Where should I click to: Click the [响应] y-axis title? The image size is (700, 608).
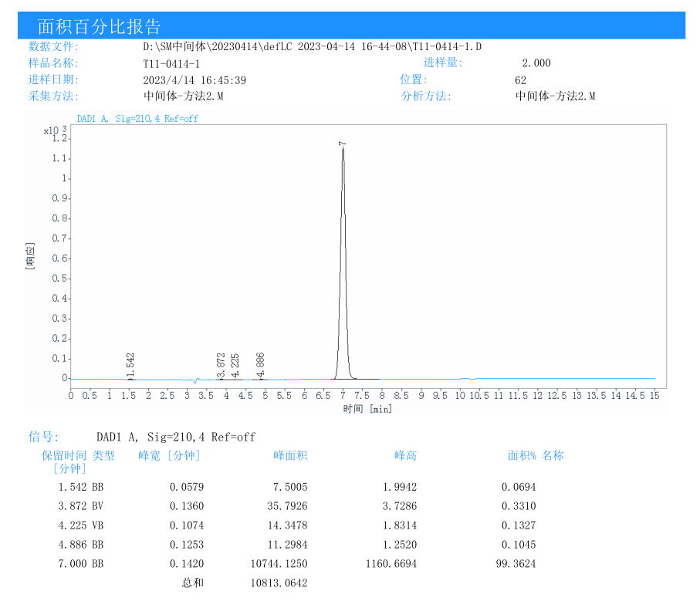point(31,255)
